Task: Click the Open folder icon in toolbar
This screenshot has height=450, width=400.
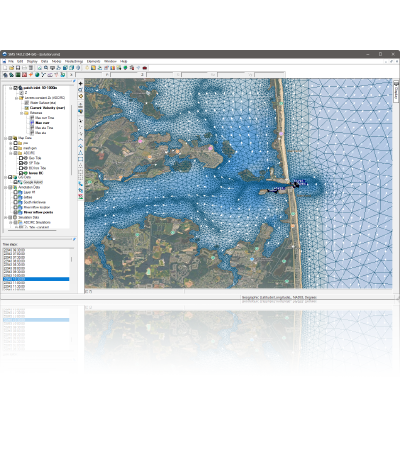Action: point(11,68)
